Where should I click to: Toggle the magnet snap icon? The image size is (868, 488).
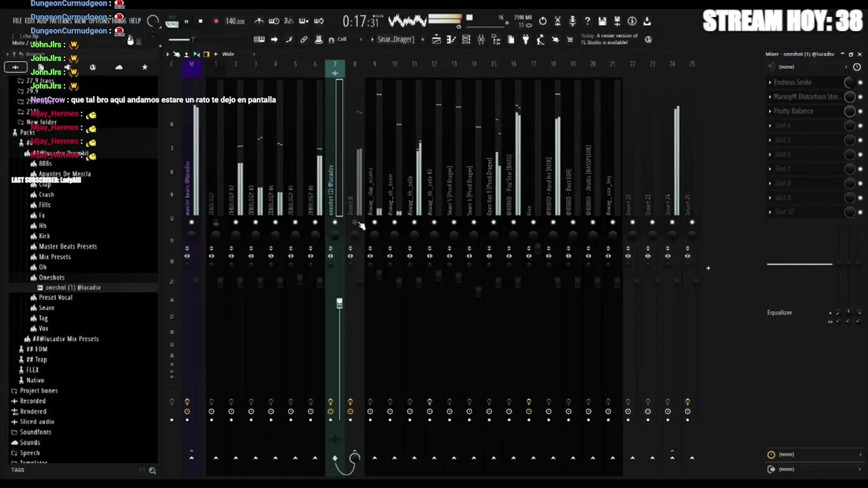(331, 40)
